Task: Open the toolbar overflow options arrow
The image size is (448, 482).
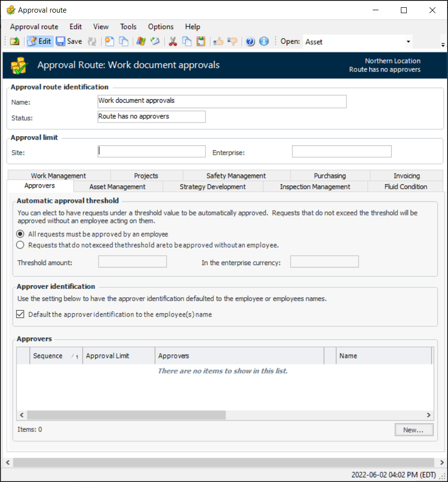Action: [443, 45]
